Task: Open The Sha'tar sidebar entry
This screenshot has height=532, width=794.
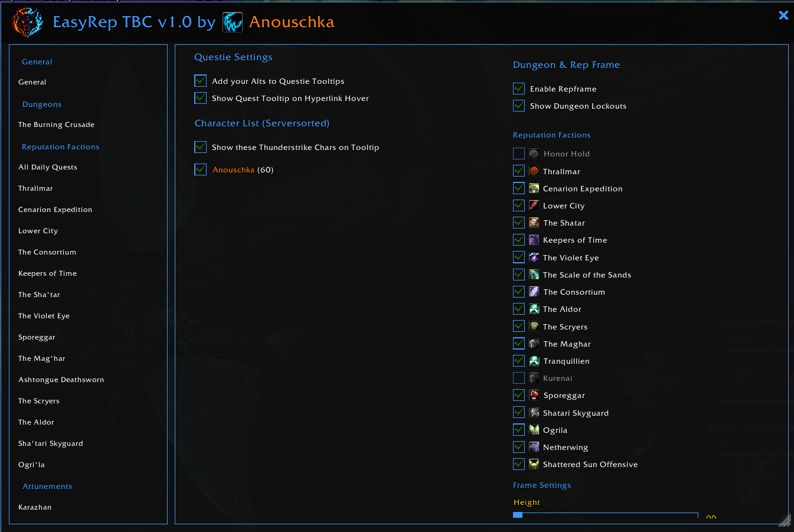Action: [40, 295]
